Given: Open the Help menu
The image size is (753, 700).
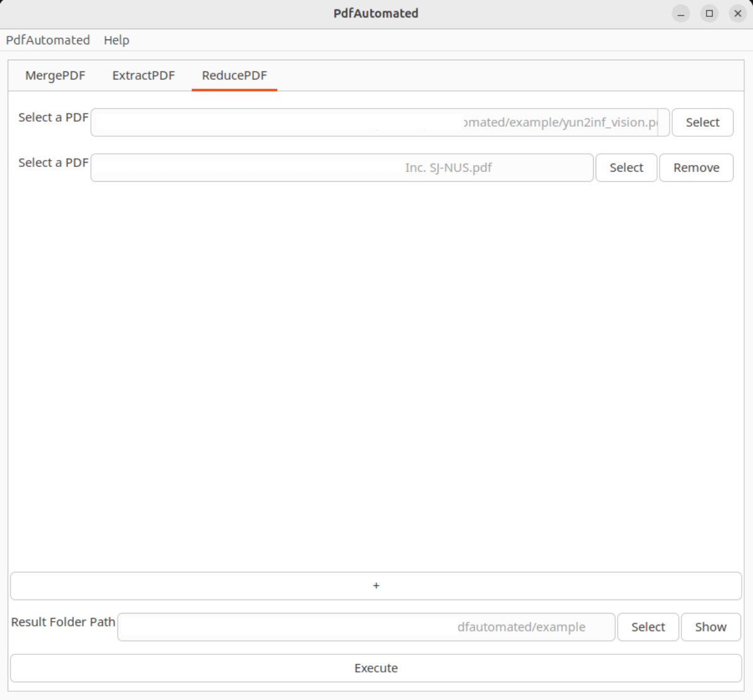Looking at the screenshot, I should coord(116,40).
